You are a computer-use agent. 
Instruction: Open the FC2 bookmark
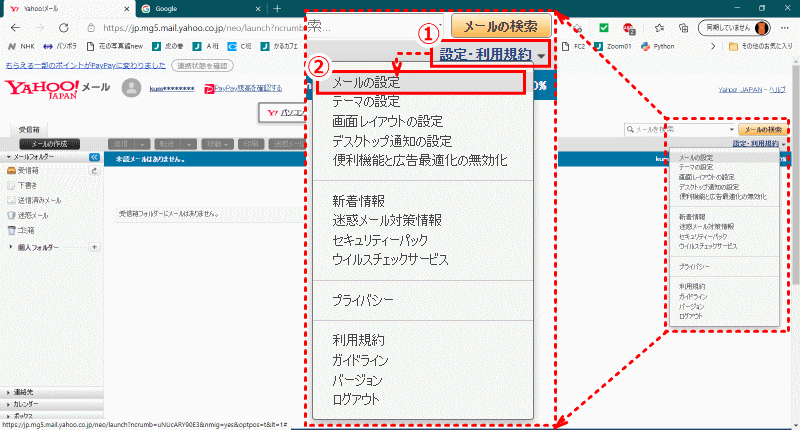pyautogui.click(x=573, y=46)
